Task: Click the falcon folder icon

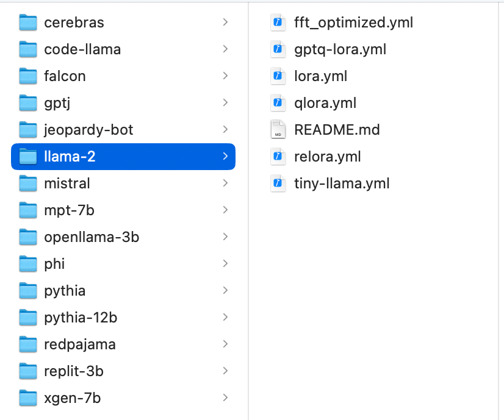Action: [x=28, y=76]
